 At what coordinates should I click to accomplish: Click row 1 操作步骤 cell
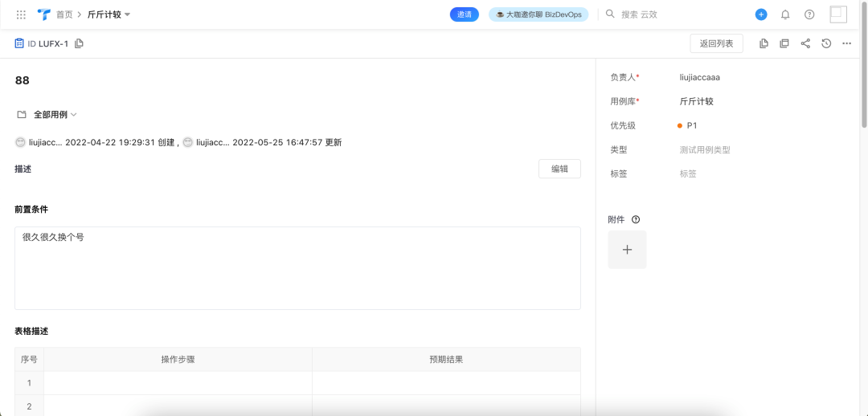click(x=178, y=383)
